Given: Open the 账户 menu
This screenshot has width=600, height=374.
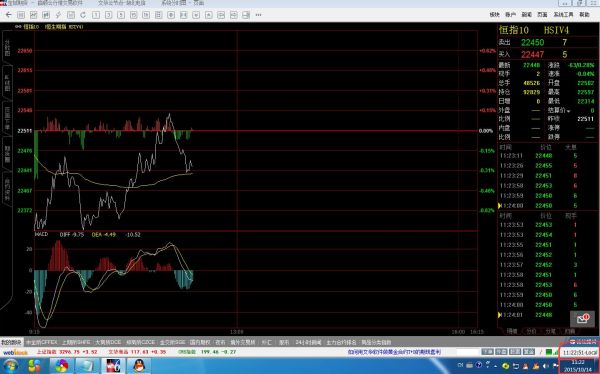Looking at the screenshot, I should 510,15.
